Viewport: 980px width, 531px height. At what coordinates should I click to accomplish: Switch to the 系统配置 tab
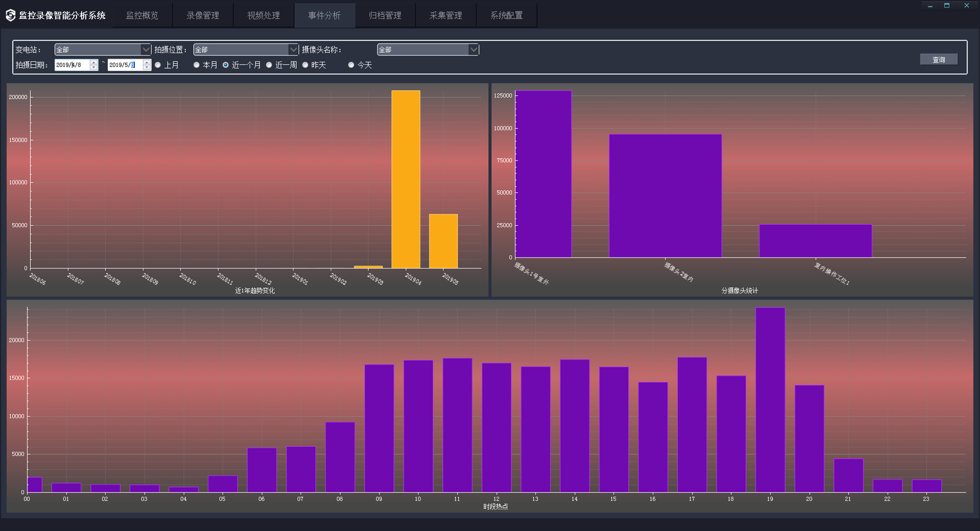pos(507,15)
